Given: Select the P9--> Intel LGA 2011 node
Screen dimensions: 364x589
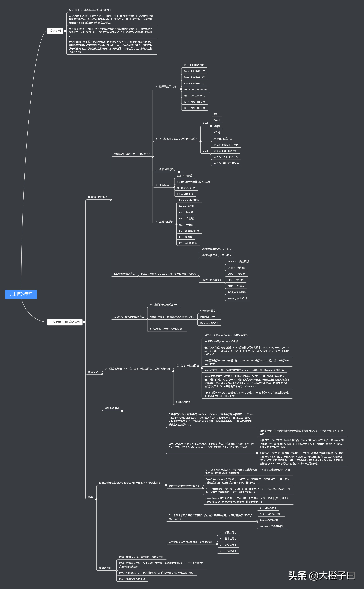Looking at the screenshot, I should point(194,65).
